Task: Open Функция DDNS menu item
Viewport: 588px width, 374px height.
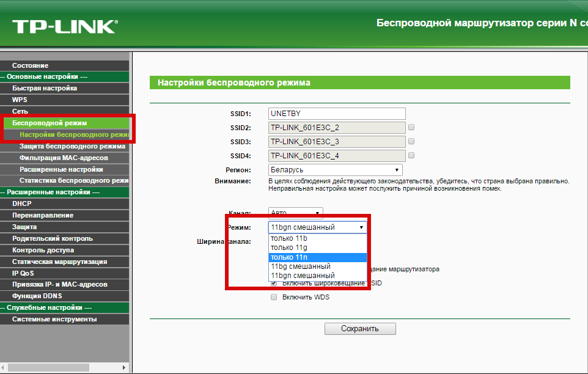Action: [x=65, y=296]
